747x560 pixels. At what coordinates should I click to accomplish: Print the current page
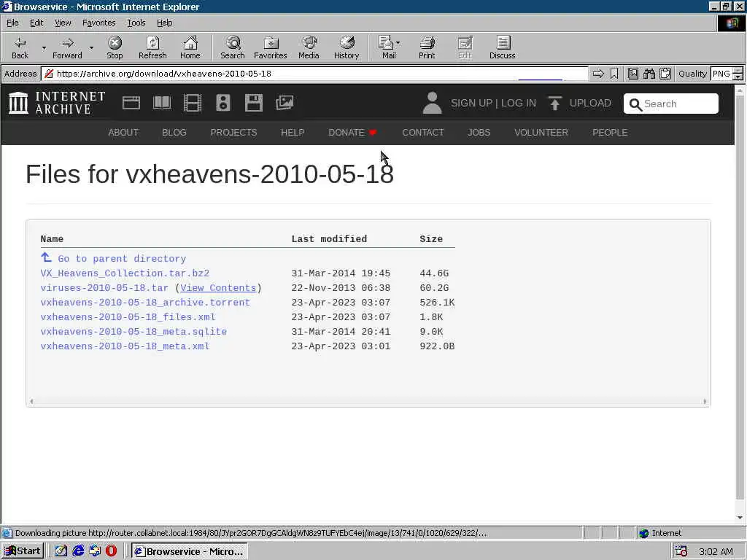coord(427,47)
